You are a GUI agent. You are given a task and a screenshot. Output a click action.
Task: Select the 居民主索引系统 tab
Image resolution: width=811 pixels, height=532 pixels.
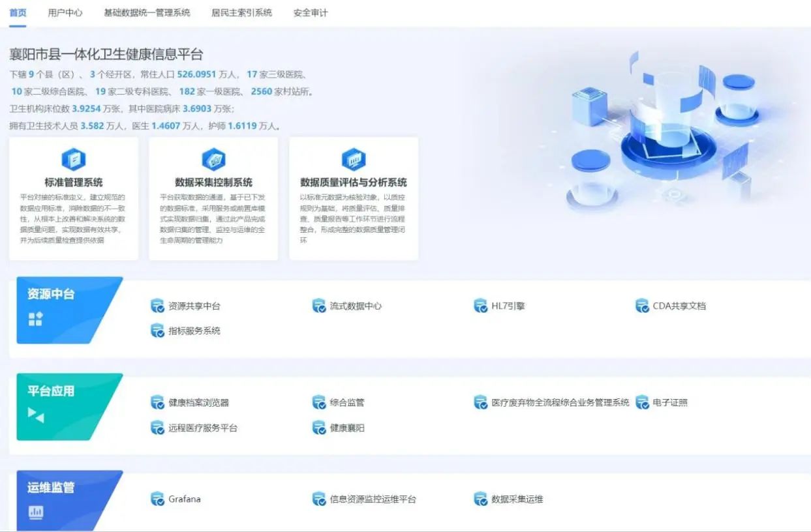[x=241, y=11]
